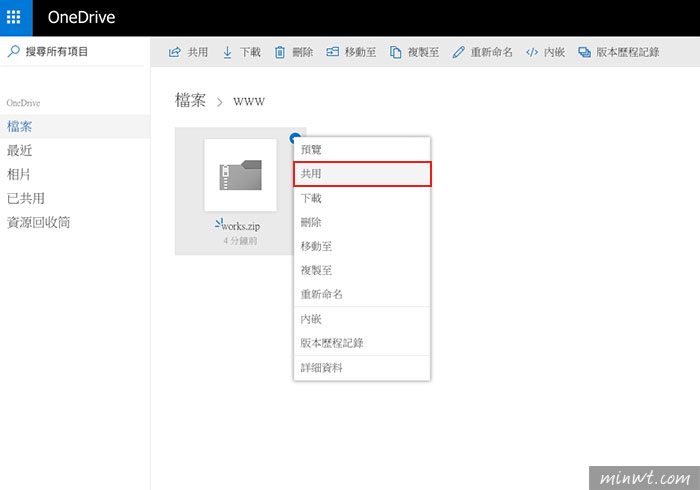Choose 共用 in the context menu
This screenshot has height=490, width=700.
[x=362, y=174]
